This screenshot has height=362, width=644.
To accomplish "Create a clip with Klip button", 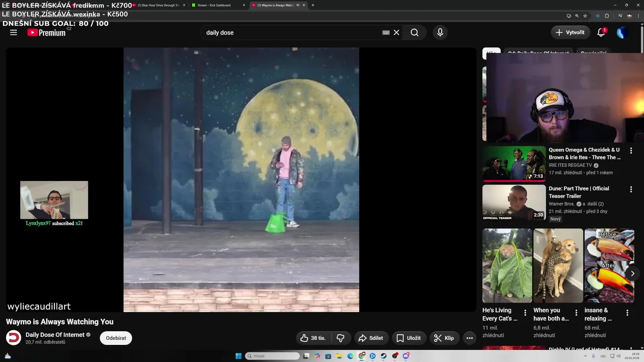I will pos(444,338).
